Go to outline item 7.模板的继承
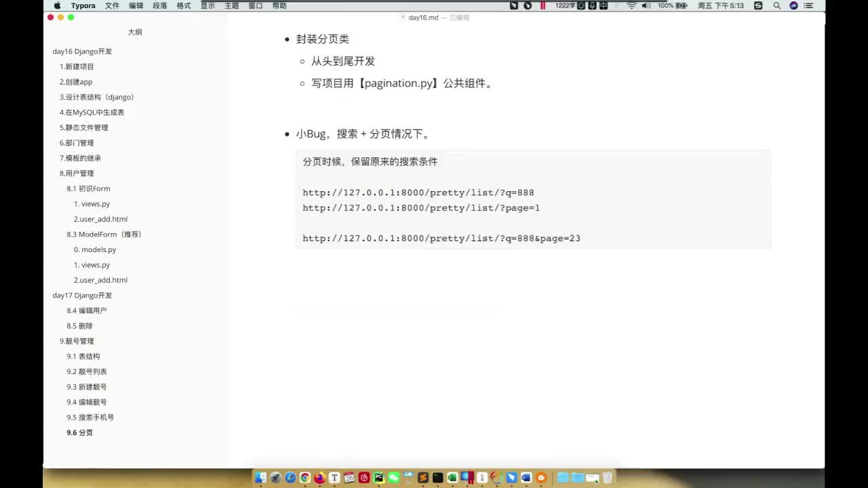The width and height of the screenshot is (868, 488). 80,158
